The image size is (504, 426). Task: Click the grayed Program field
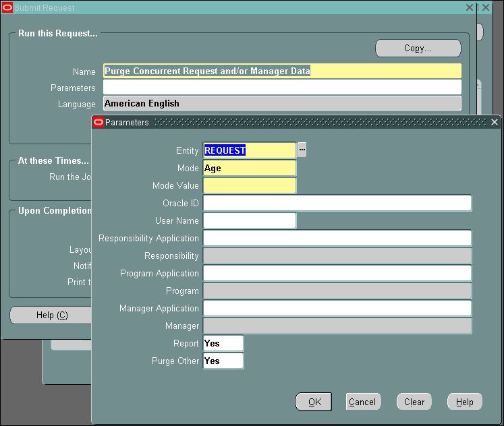(337, 291)
